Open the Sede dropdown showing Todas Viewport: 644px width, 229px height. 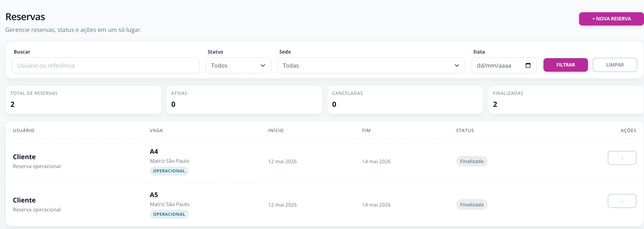tap(371, 66)
